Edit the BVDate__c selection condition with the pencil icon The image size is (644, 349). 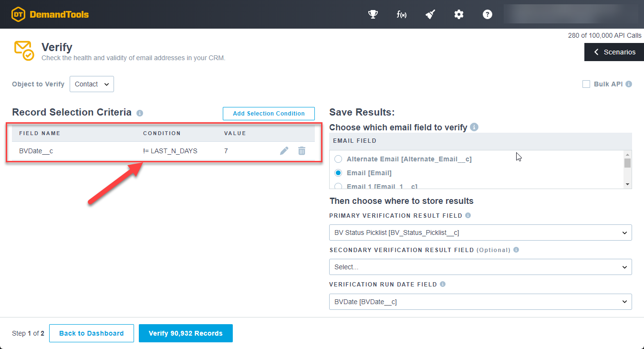pos(284,150)
